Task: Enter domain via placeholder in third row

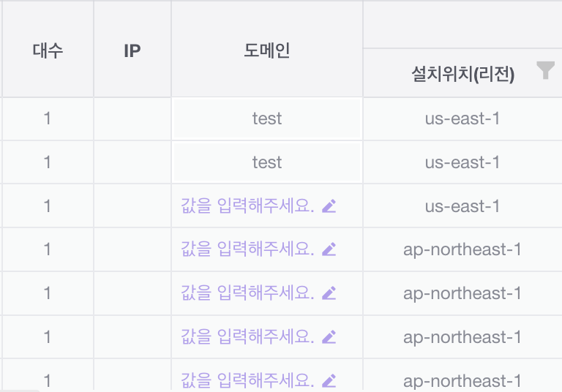Action: [x=247, y=206]
